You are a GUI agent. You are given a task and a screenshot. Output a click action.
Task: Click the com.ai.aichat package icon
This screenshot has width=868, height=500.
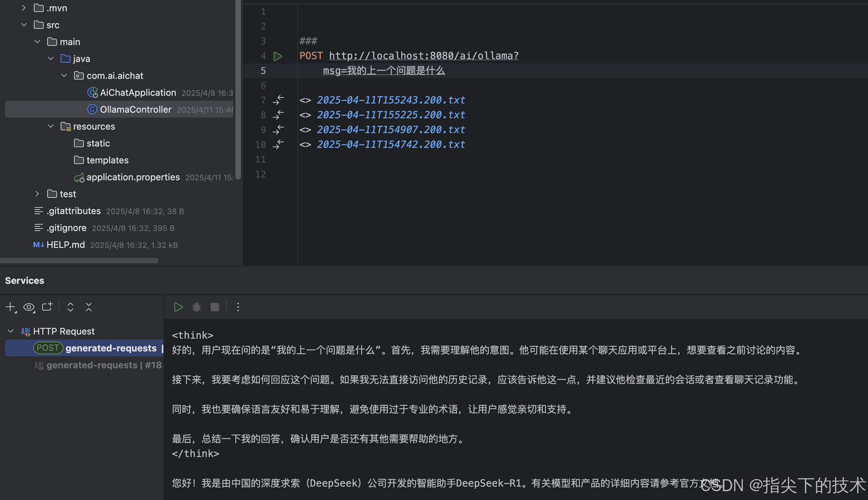[79, 75]
